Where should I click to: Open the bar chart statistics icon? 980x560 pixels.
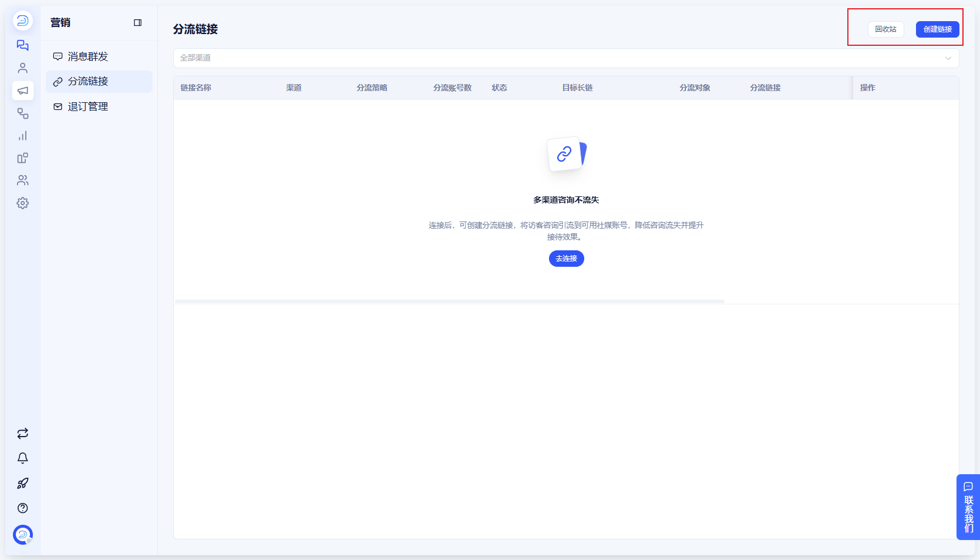22,136
